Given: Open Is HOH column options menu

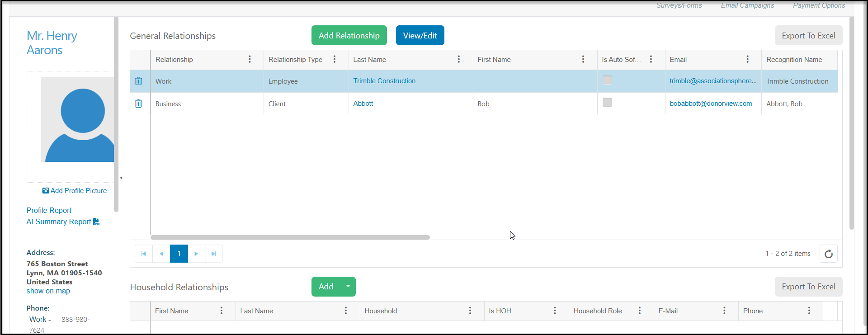Looking at the screenshot, I should click(555, 311).
